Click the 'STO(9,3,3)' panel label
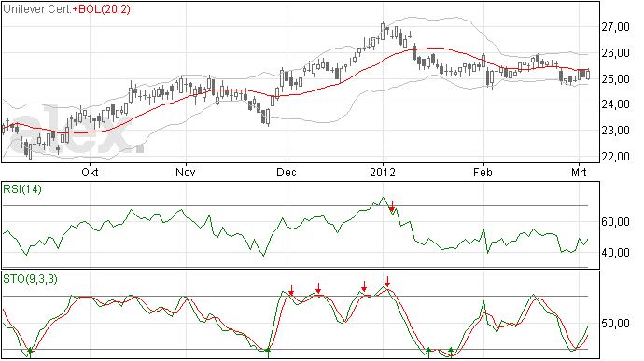The image size is (644, 361). click(30, 279)
